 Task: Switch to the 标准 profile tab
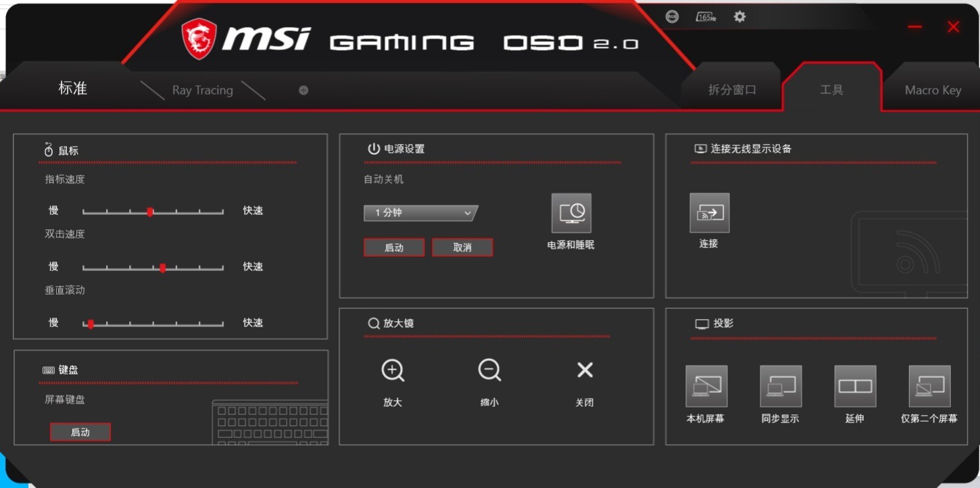coord(73,89)
